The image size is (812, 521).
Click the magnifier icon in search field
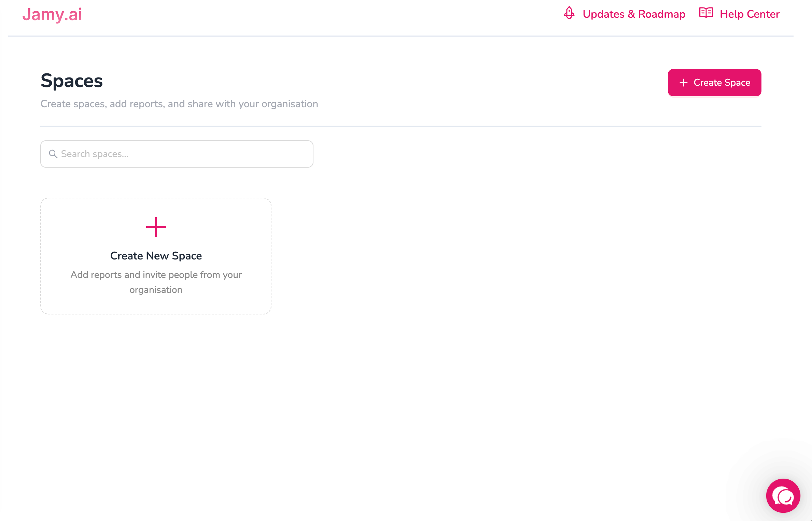pyautogui.click(x=53, y=154)
